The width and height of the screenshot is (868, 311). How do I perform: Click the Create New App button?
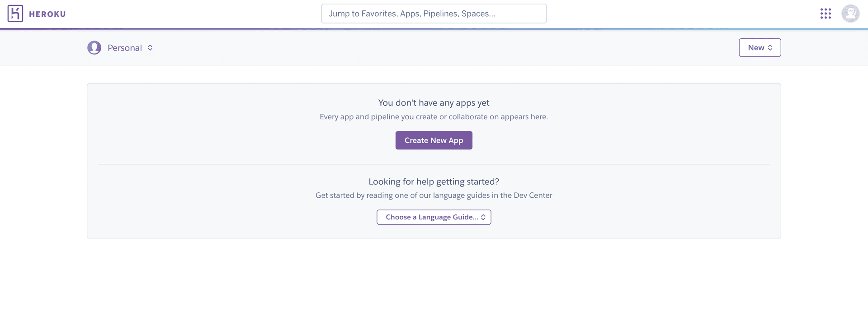point(434,140)
